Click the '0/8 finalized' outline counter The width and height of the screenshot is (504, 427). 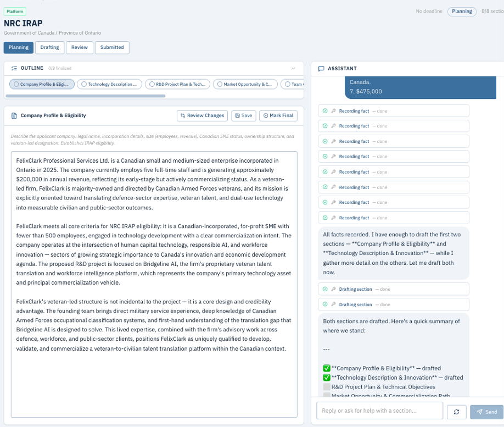point(60,68)
